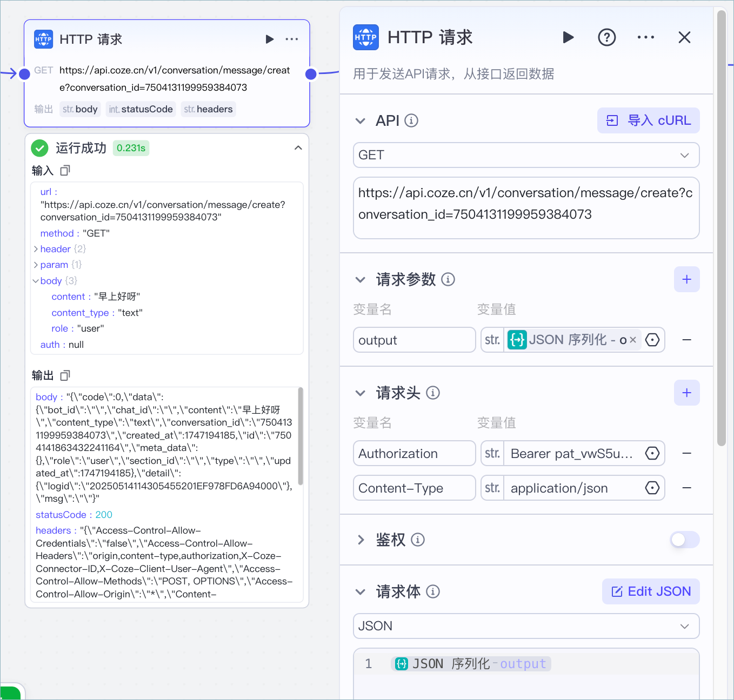734x700 pixels.
Task: Click the Edit JSON button
Action: [651, 591]
